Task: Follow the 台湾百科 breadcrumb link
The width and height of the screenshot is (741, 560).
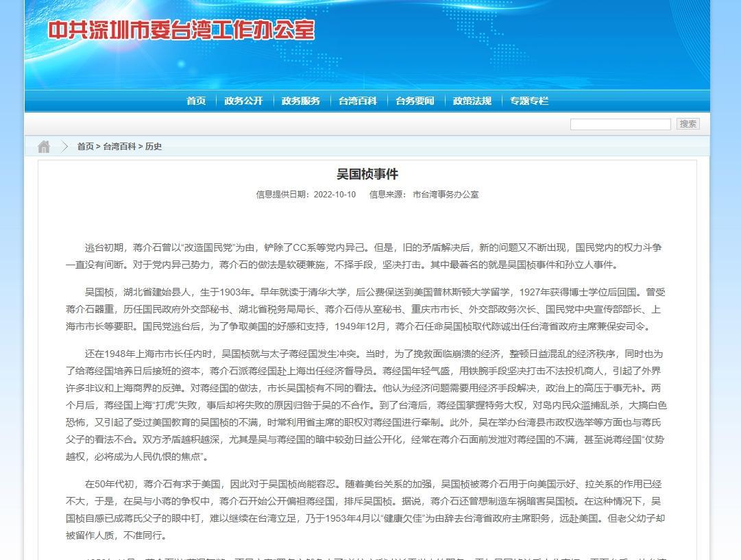Action: tap(119, 147)
